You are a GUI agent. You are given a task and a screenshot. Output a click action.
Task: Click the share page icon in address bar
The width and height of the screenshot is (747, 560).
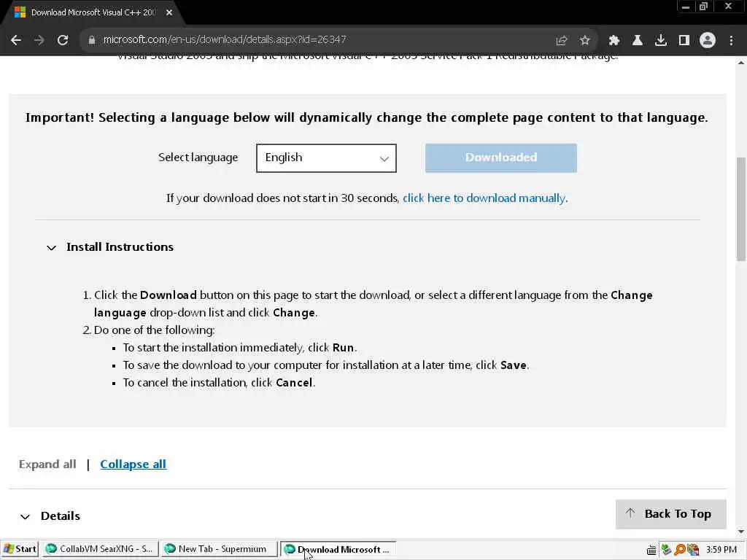[561, 40]
